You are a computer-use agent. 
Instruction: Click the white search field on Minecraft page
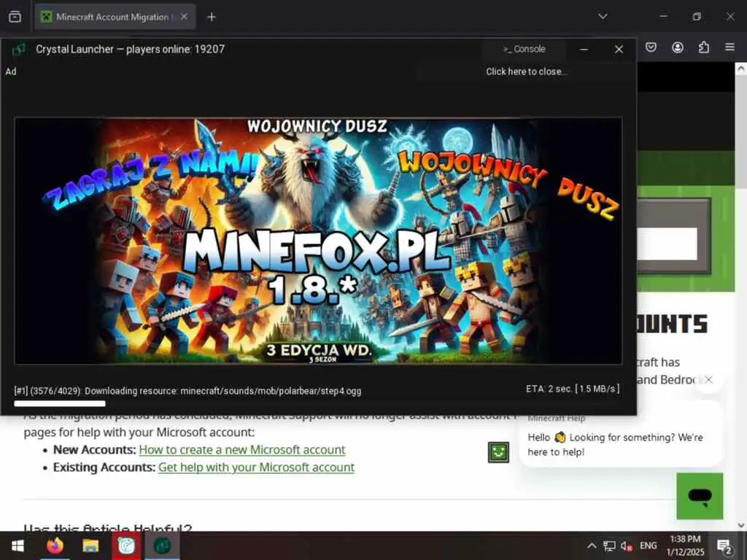[x=667, y=244]
